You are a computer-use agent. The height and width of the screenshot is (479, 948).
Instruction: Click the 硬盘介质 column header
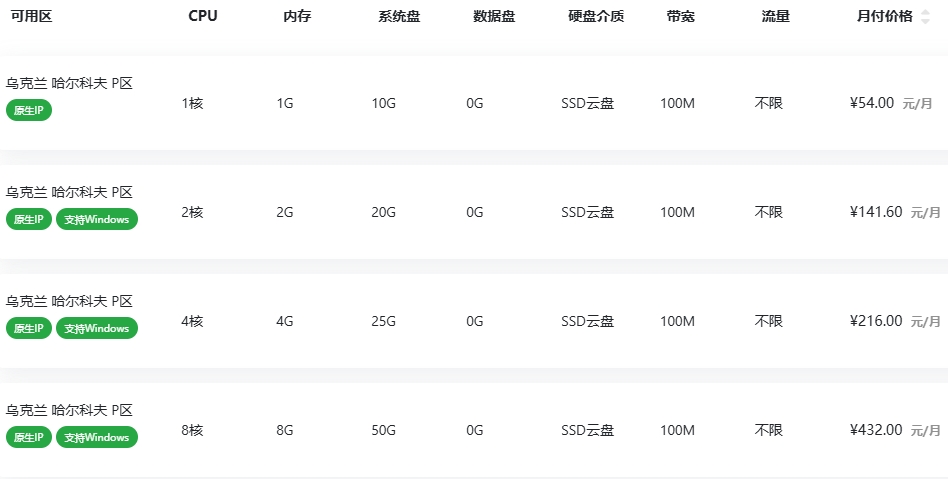pyautogui.click(x=596, y=16)
